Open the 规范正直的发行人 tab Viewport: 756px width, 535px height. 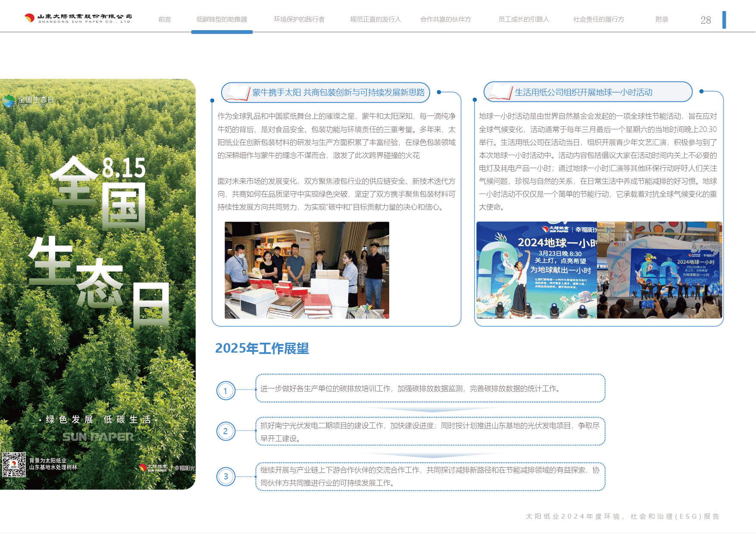point(375,19)
